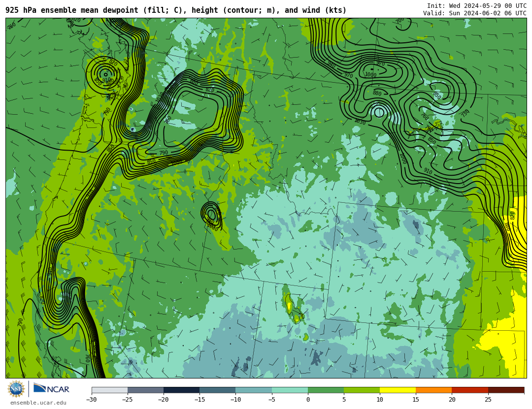
Task: Click the NSF logo
Action: (16, 389)
